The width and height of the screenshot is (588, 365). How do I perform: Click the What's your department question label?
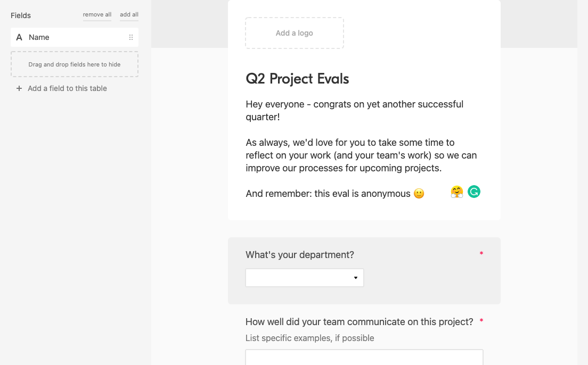300,255
